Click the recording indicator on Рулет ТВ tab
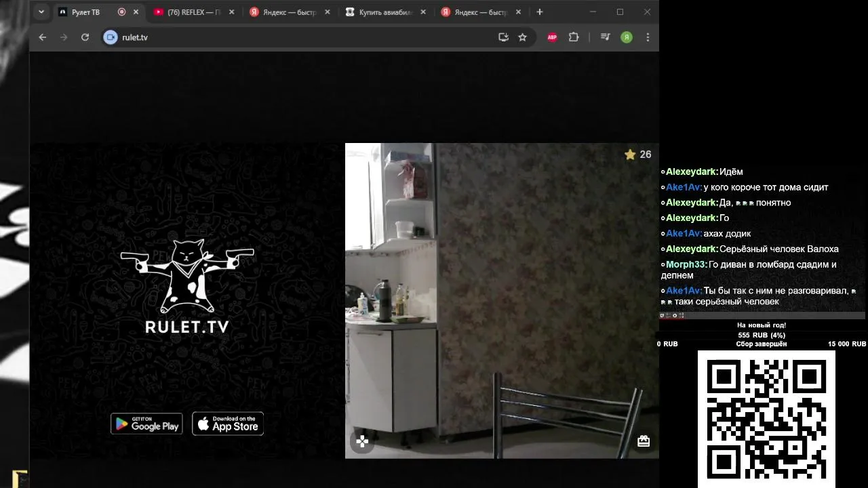 tap(121, 12)
